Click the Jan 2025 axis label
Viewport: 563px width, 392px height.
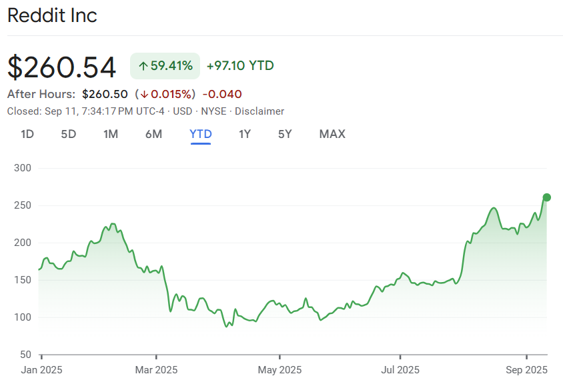pos(41,370)
